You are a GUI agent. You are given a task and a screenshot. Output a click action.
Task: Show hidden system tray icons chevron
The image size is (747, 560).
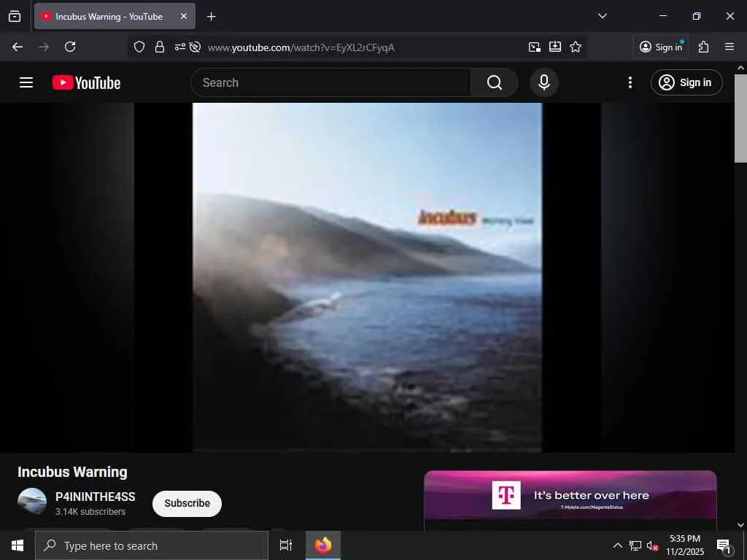point(617,545)
